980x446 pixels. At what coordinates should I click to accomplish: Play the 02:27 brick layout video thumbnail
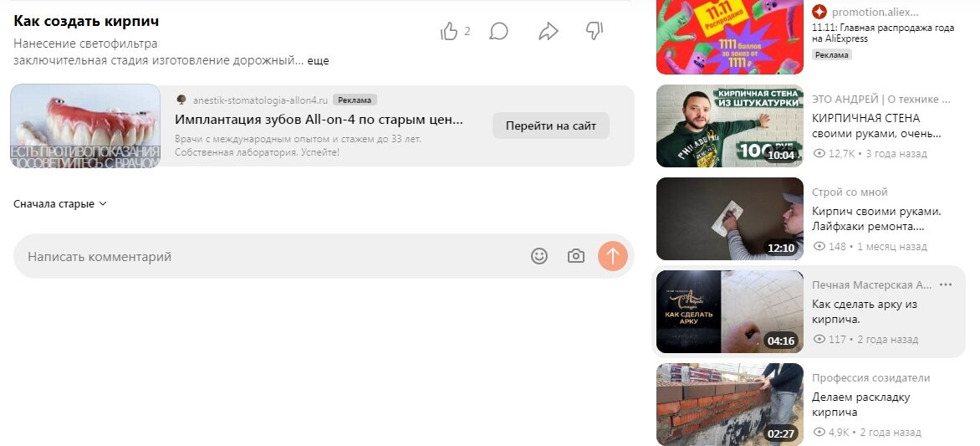tap(729, 404)
